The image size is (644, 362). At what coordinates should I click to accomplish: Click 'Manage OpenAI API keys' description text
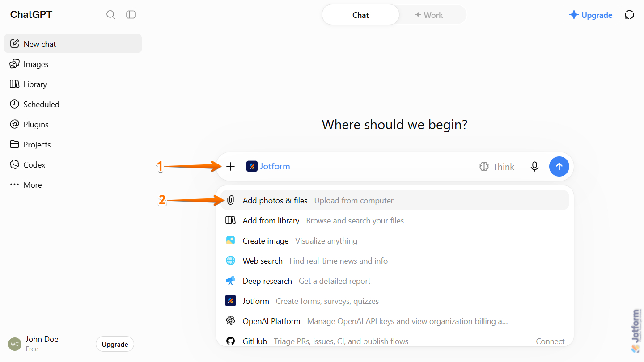click(407, 321)
